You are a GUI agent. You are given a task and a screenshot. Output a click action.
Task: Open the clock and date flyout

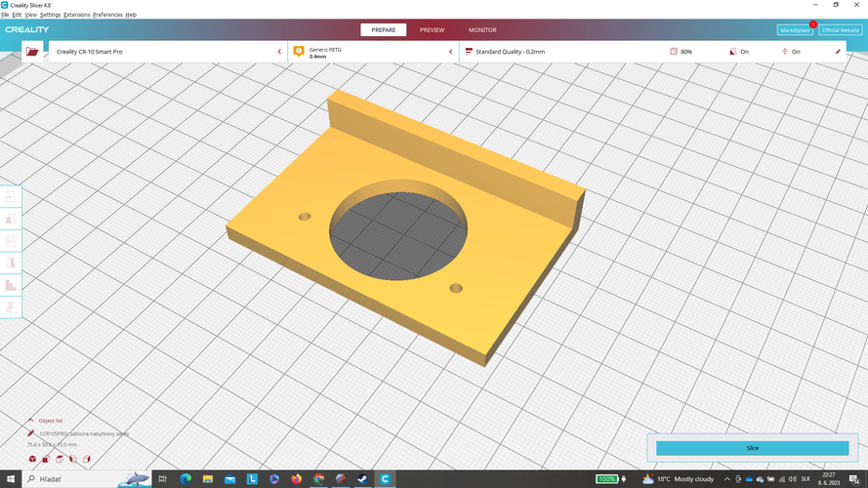point(829,479)
